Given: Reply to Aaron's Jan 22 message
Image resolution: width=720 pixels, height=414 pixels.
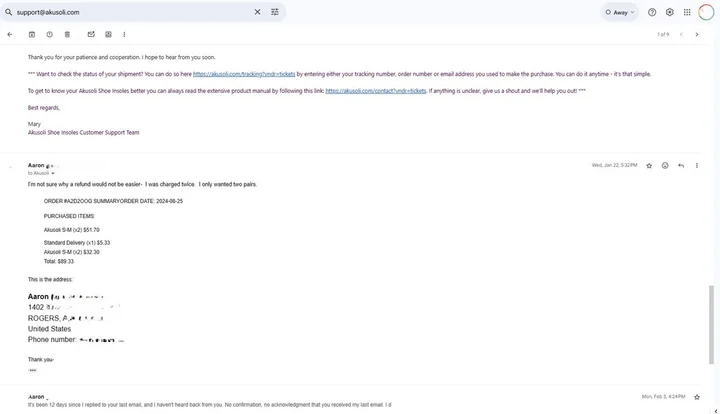Looking at the screenshot, I should point(681,165).
